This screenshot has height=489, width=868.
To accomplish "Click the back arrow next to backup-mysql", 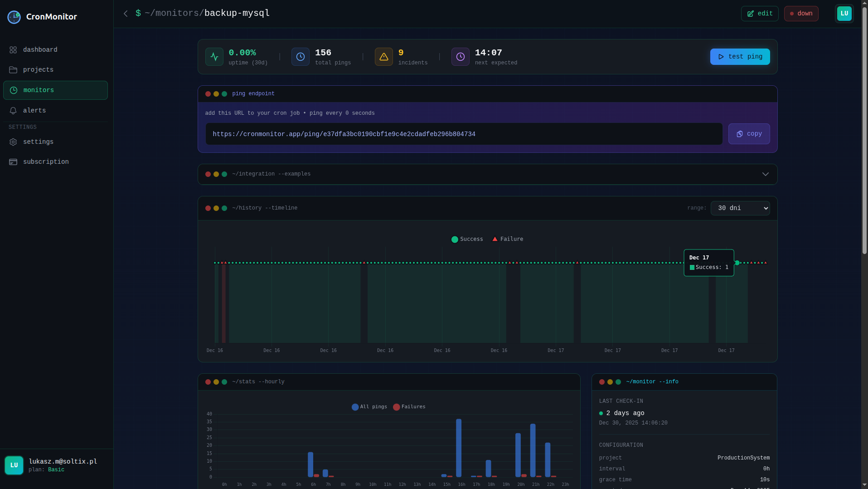I will [x=126, y=13].
